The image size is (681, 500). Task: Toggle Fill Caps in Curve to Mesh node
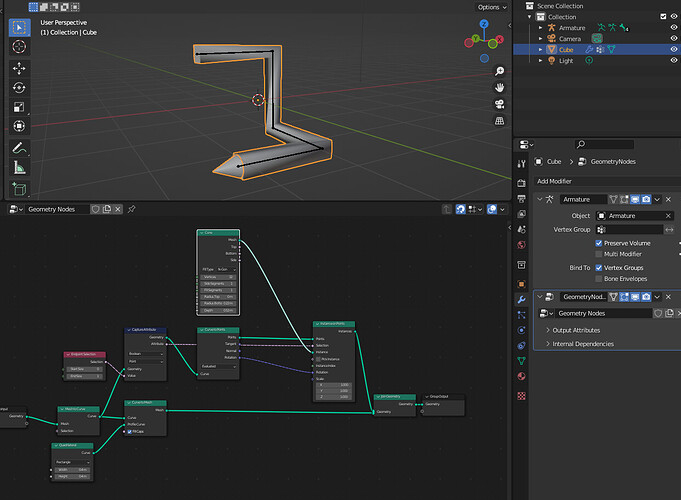(x=129, y=431)
